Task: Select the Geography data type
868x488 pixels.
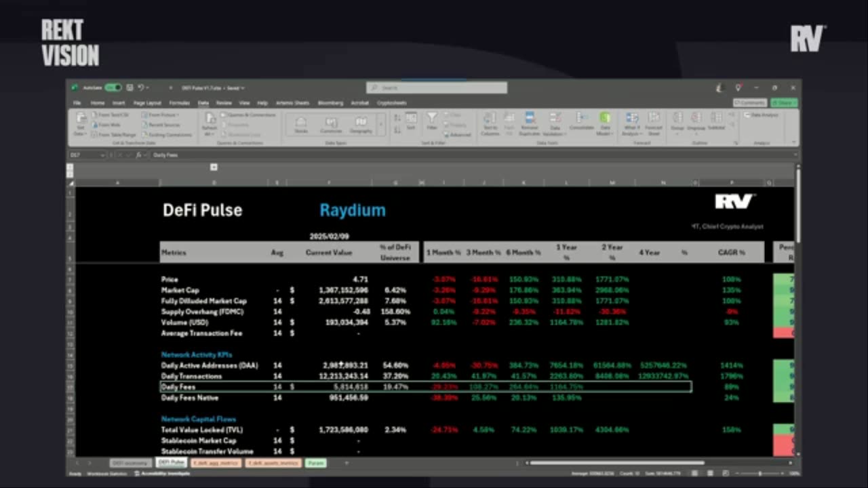Action: point(361,124)
